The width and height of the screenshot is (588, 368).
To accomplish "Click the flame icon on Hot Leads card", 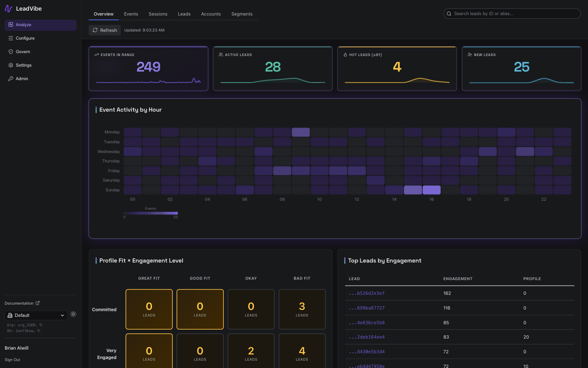I will coord(346,54).
